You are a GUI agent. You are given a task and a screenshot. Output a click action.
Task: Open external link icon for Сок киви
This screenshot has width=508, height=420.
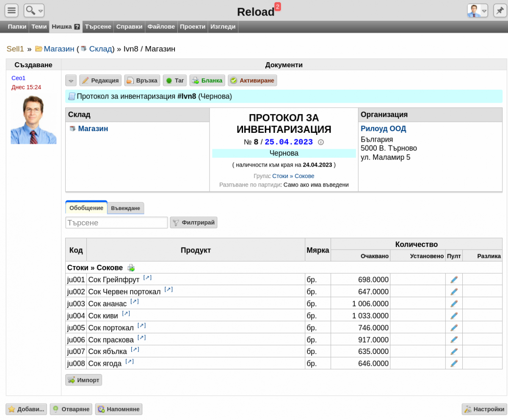coord(126,313)
